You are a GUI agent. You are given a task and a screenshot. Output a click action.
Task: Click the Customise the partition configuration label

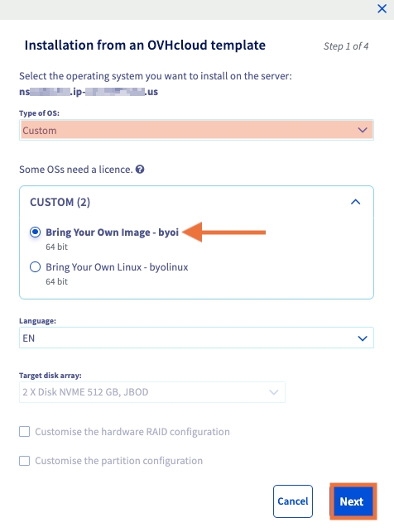[x=118, y=461]
